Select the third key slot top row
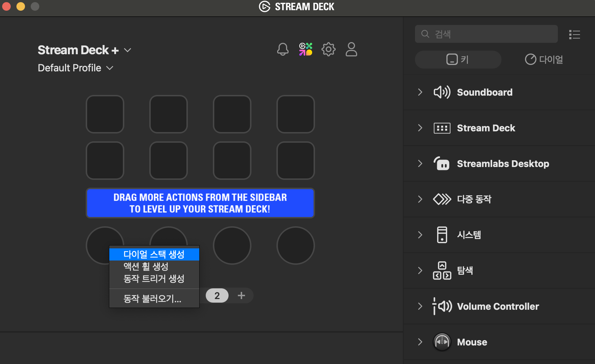 pyautogui.click(x=232, y=114)
